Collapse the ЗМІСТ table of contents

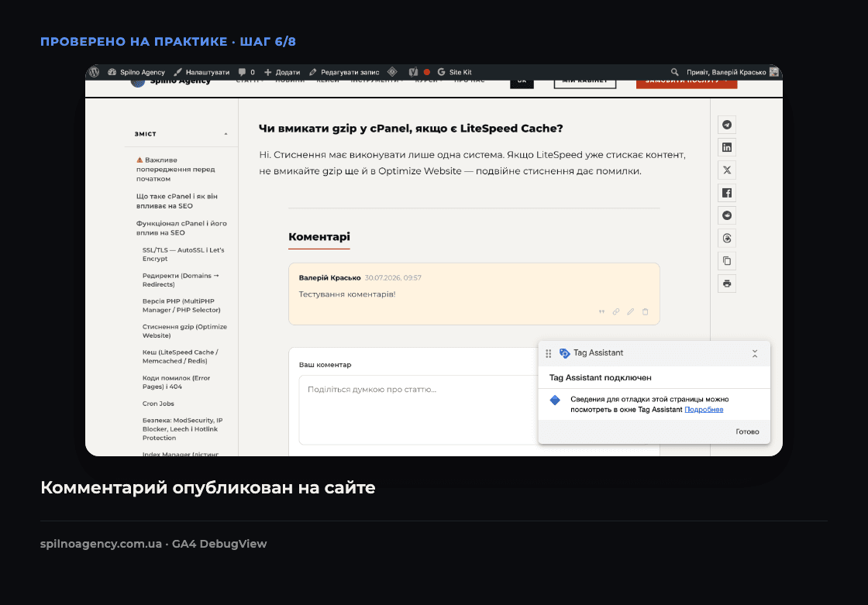pos(226,134)
